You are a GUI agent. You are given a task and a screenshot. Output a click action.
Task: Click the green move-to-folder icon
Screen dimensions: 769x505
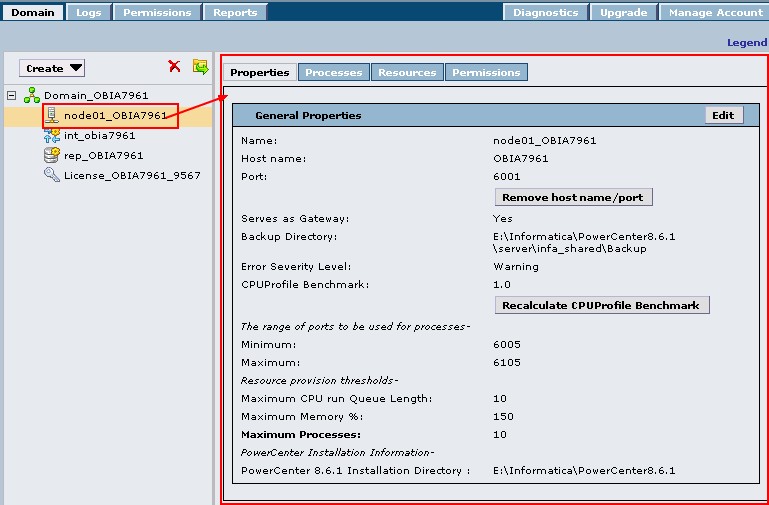[x=200, y=66]
